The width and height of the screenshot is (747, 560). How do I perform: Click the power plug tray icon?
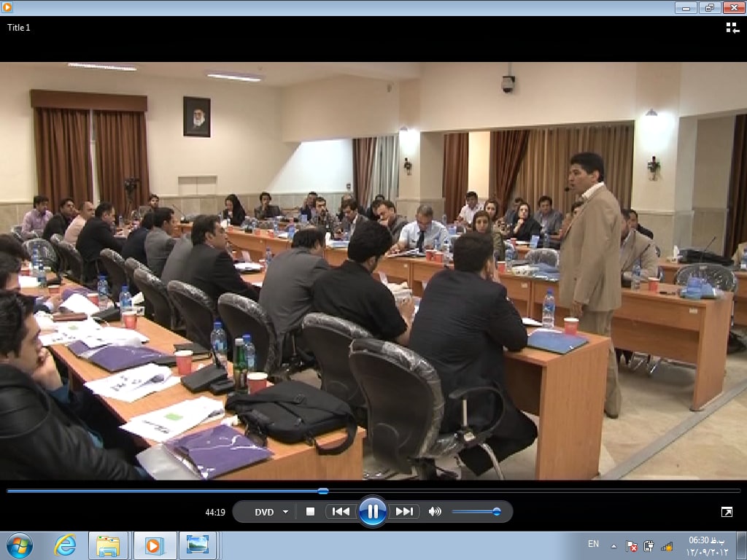coord(649,546)
